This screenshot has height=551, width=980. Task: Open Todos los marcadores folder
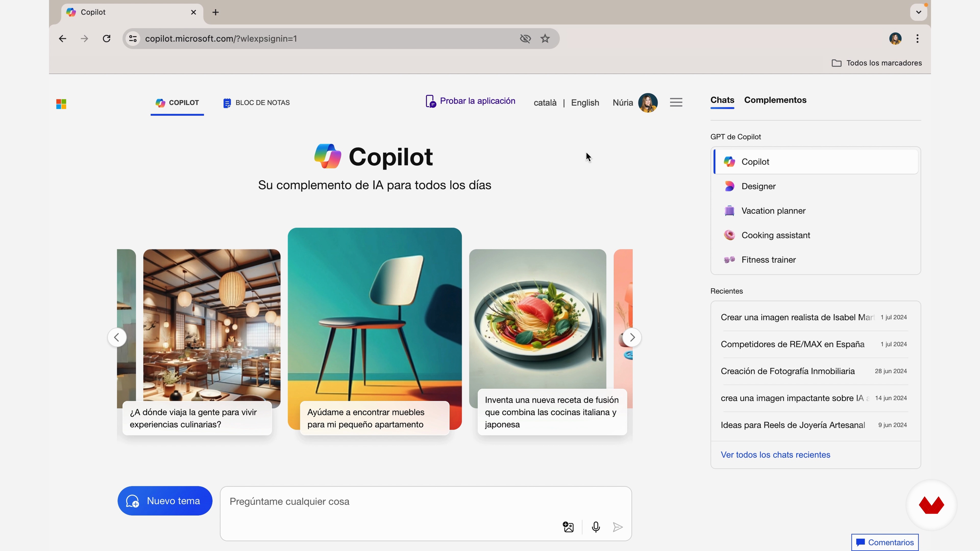tap(877, 63)
